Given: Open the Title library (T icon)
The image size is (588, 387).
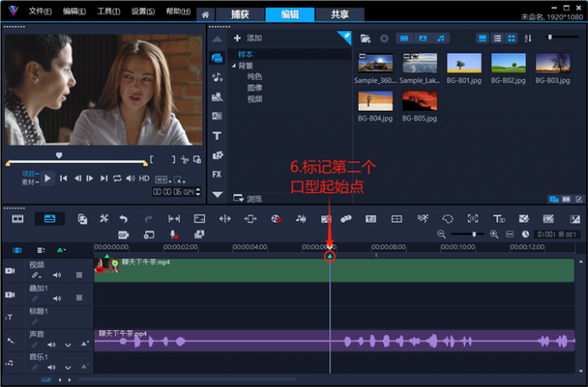Looking at the screenshot, I should click(x=217, y=136).
